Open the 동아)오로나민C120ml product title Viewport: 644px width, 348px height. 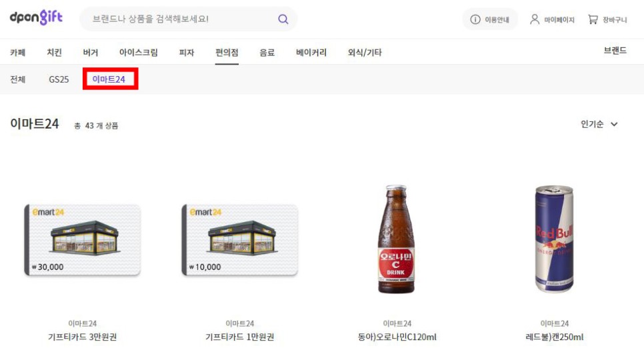(x=397, y=337)
